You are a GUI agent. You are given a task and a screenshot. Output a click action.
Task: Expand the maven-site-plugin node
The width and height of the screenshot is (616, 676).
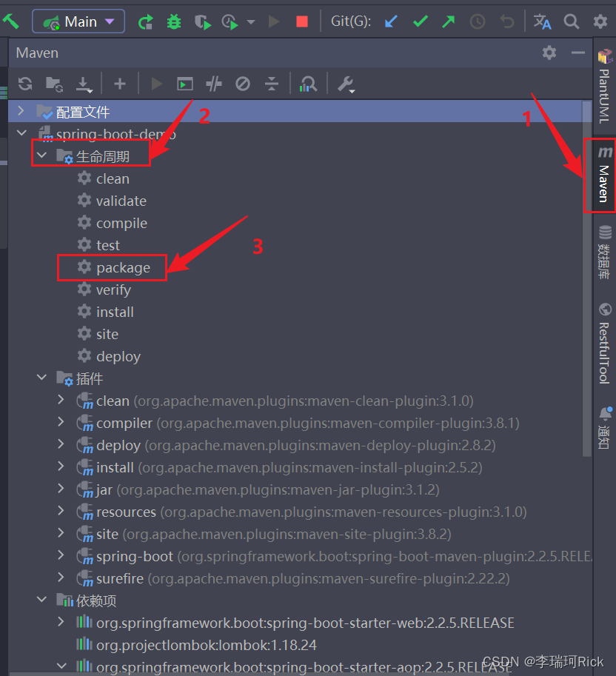coord(61,533)
